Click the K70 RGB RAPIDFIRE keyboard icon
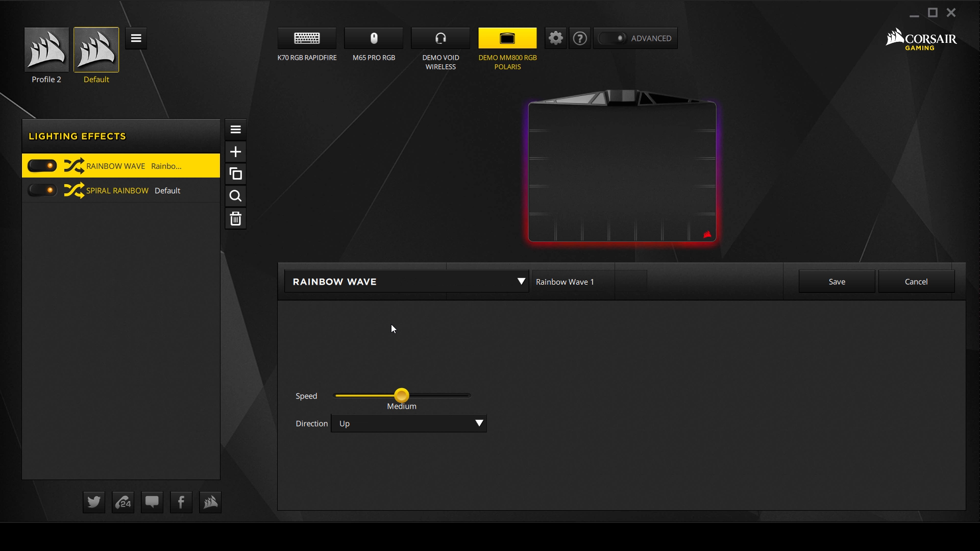 click(307, 38)
